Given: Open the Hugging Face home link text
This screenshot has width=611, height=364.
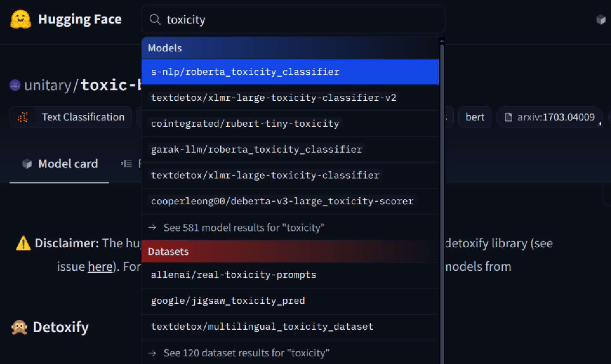Looking at the screenshot, I should (x=80, y=19).
